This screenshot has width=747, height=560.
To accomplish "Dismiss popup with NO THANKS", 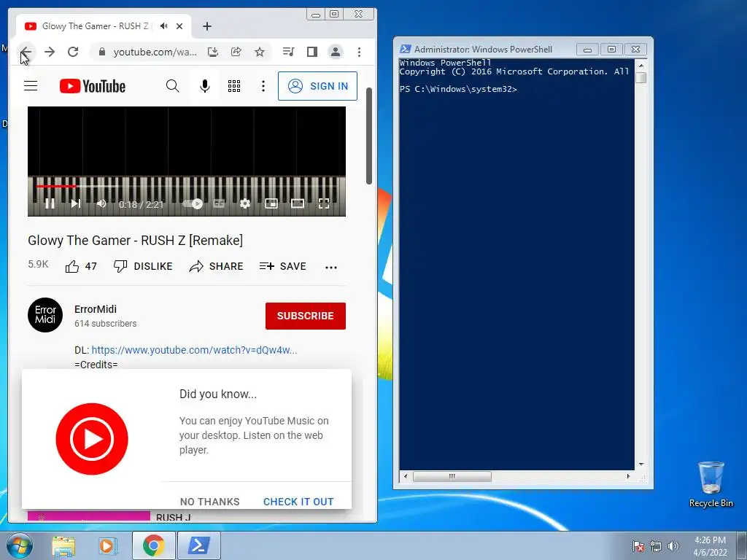I will (x=209, y=502).
